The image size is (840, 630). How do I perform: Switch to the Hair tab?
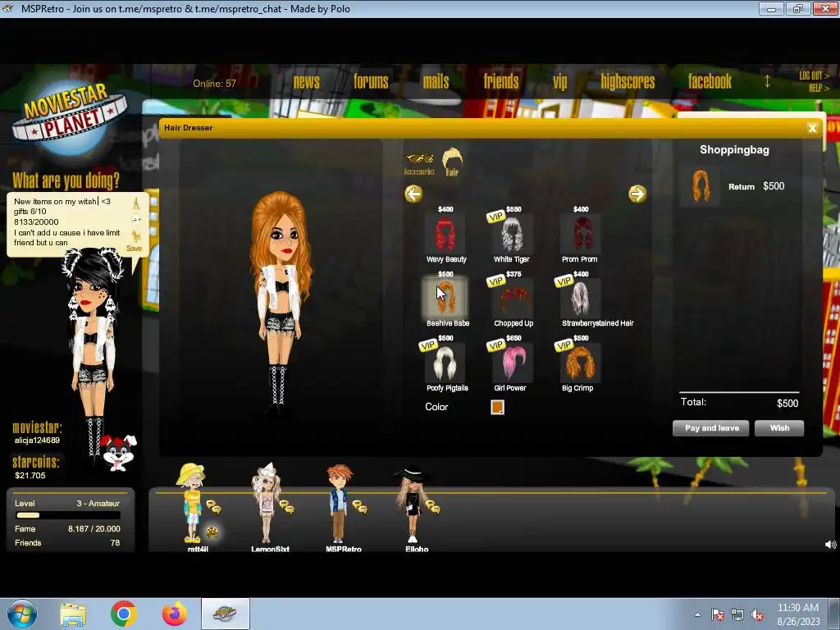pyautogui.click(x=452, y=162)
